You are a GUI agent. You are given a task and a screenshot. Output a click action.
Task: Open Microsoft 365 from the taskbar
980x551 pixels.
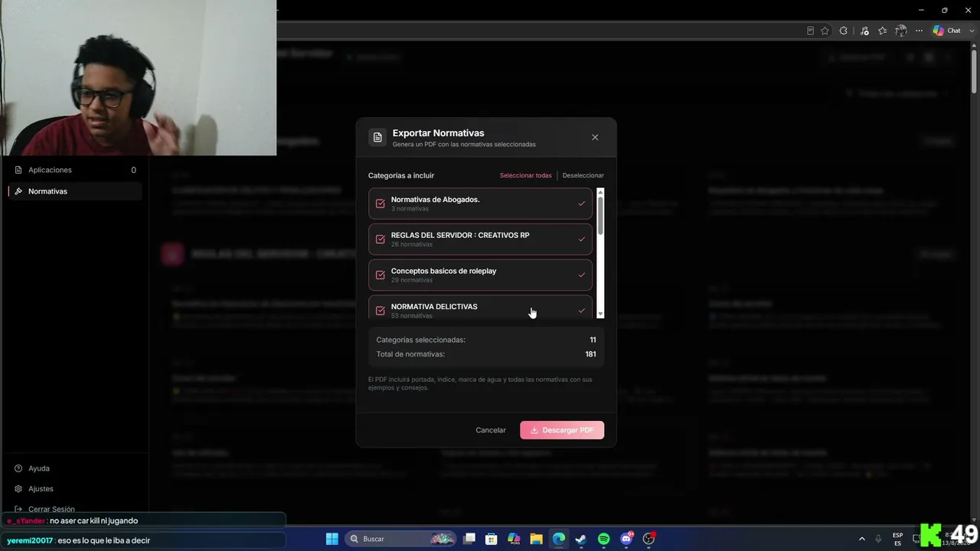(514, 539)
